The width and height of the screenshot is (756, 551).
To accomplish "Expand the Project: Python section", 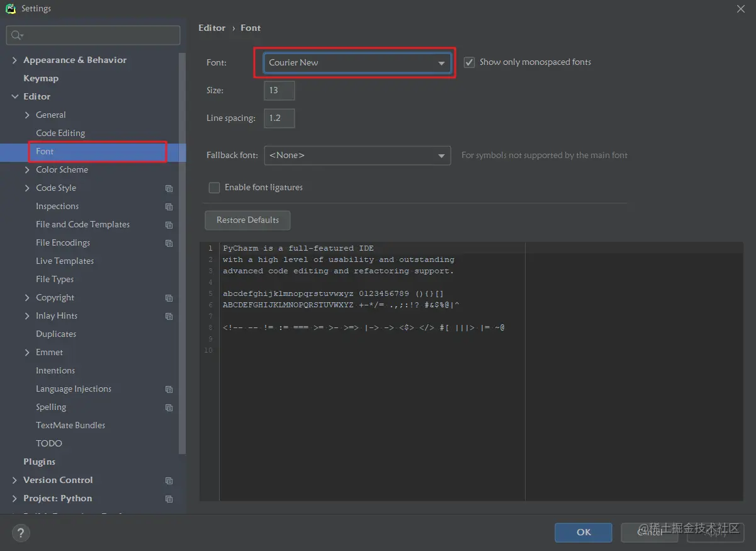I will [x=14, y=499].
